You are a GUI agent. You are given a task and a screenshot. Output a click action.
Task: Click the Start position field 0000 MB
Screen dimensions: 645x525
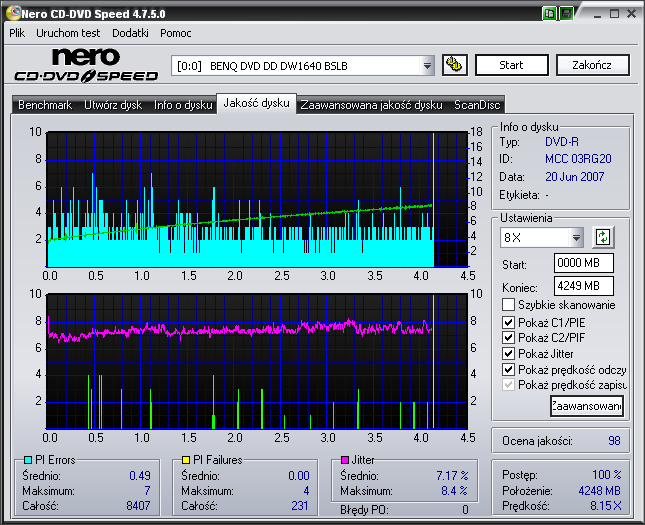[x=584, y=263]
